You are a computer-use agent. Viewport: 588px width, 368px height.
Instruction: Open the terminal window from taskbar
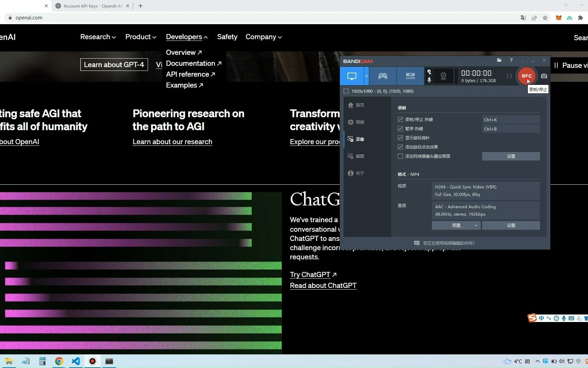[109, 361]
